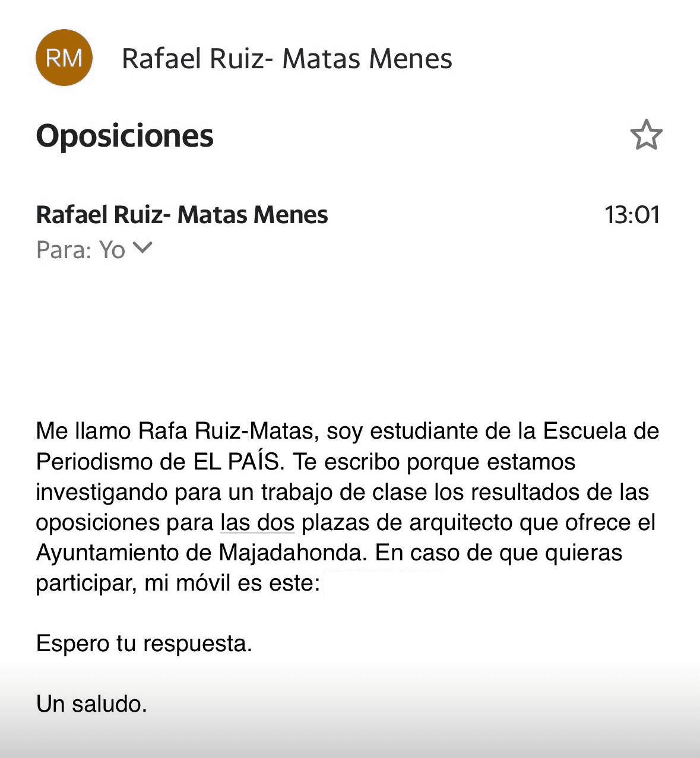The width and height of the screenshot is (700, 758).
Task: Tap the word investigando in the email text
Action: 102,493
